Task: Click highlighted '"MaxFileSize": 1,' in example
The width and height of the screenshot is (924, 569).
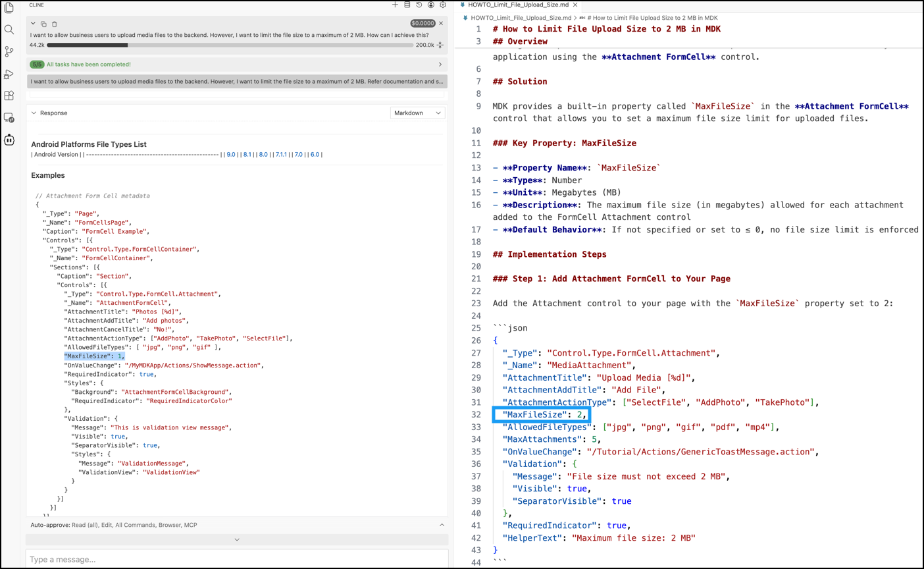Action: click(94, 356)
